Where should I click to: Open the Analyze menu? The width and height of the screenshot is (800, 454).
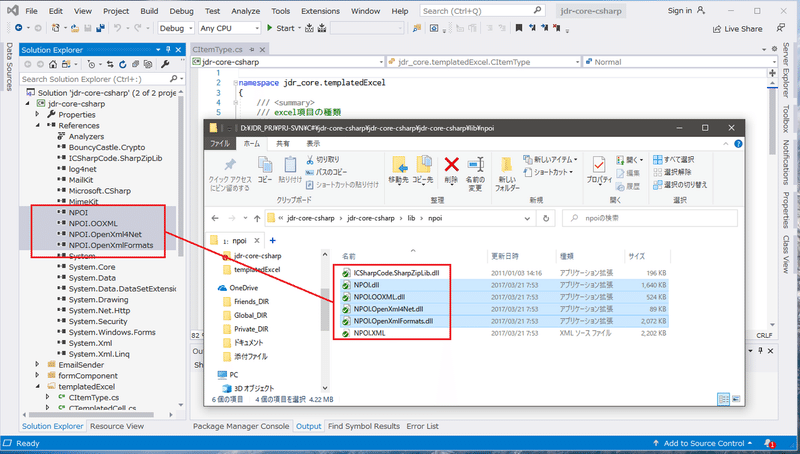[245, 11]
